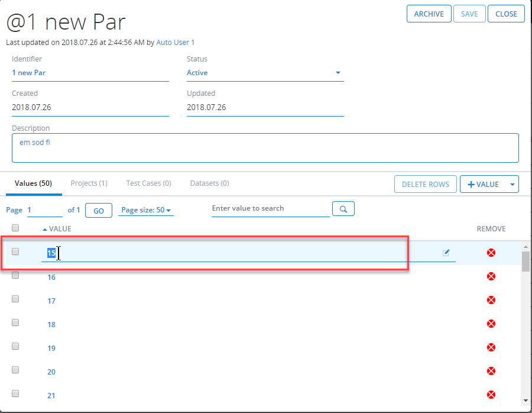This screenshot has height=413, width=532.
Task: Remove value 20 with red X icon
Action: [x=491, y=371]
